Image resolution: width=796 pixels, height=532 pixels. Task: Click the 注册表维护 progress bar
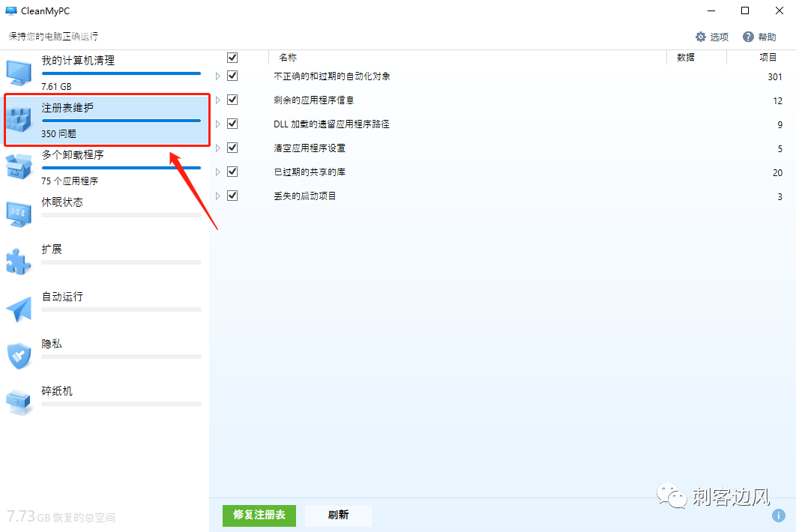click(x=121, y=121)
